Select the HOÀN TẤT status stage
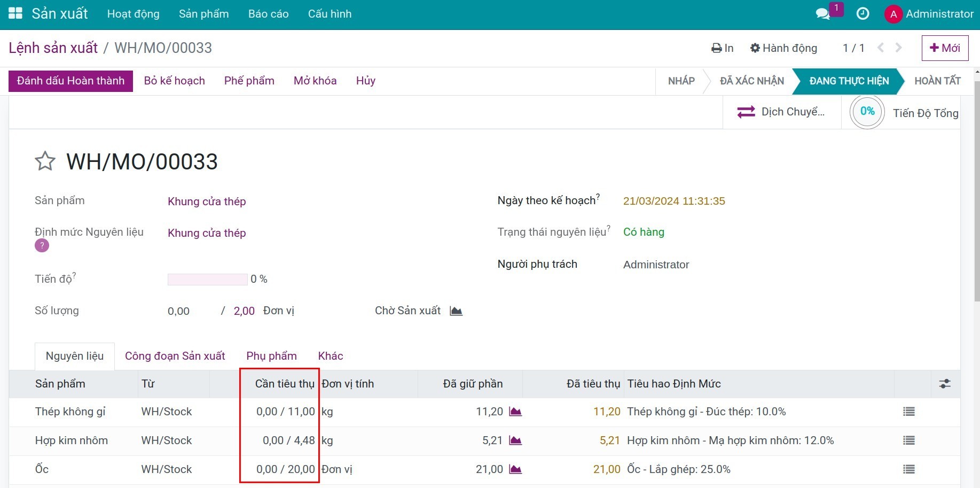The height and width of the screenshot is (488, 980). pyautogui.click(x=937, y=81)
